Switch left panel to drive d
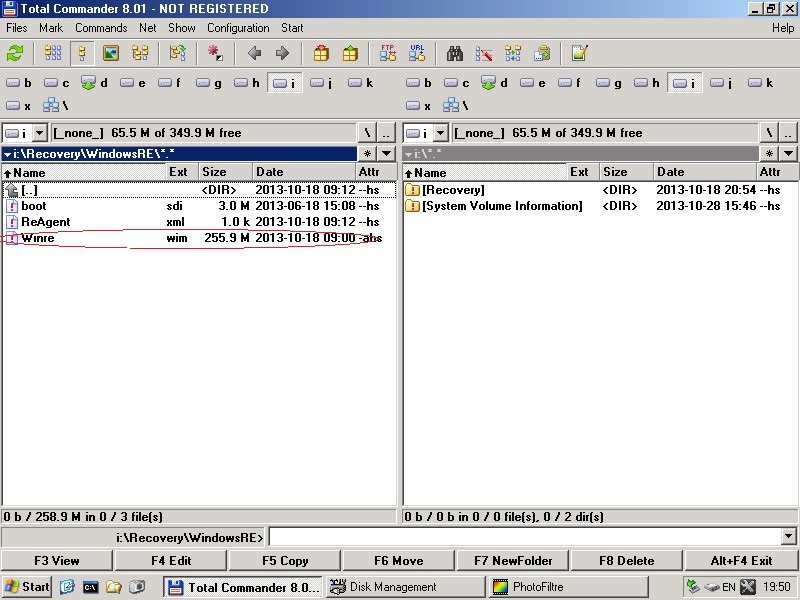Viewport: 800px width, 600px height. point(95,83)
